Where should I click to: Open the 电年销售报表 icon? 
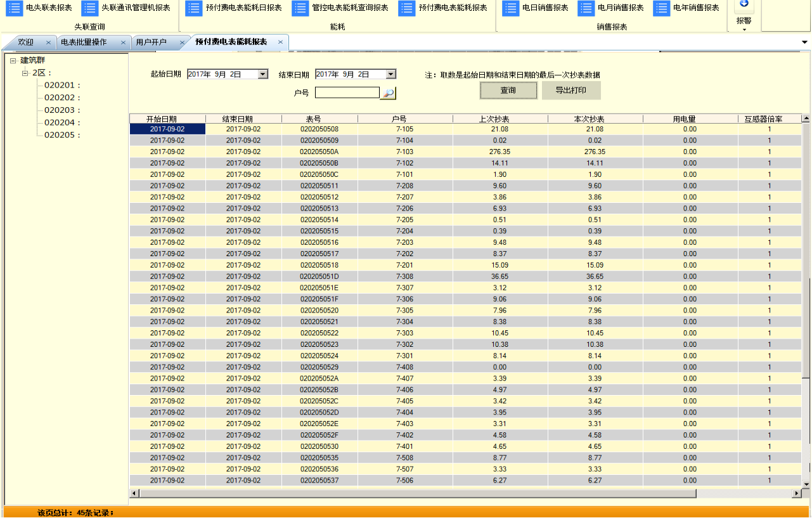coord(662,8)
